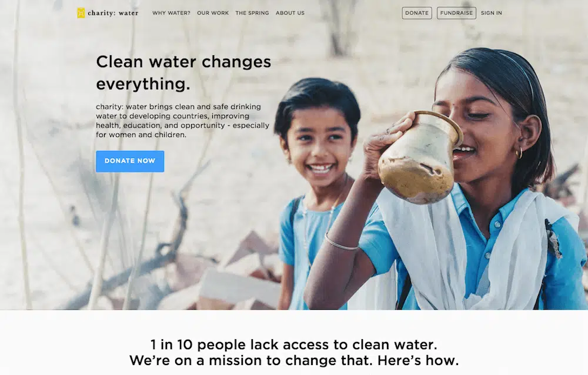Start a campaign with the FUNDRAISE button
Viewport: 588px width, 375px height.
pyautogui.click(x=456, y=13)
